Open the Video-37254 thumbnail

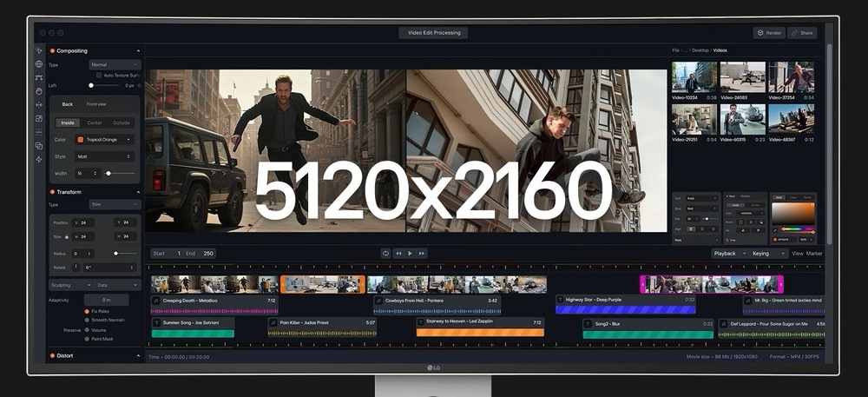coord(791,76)
